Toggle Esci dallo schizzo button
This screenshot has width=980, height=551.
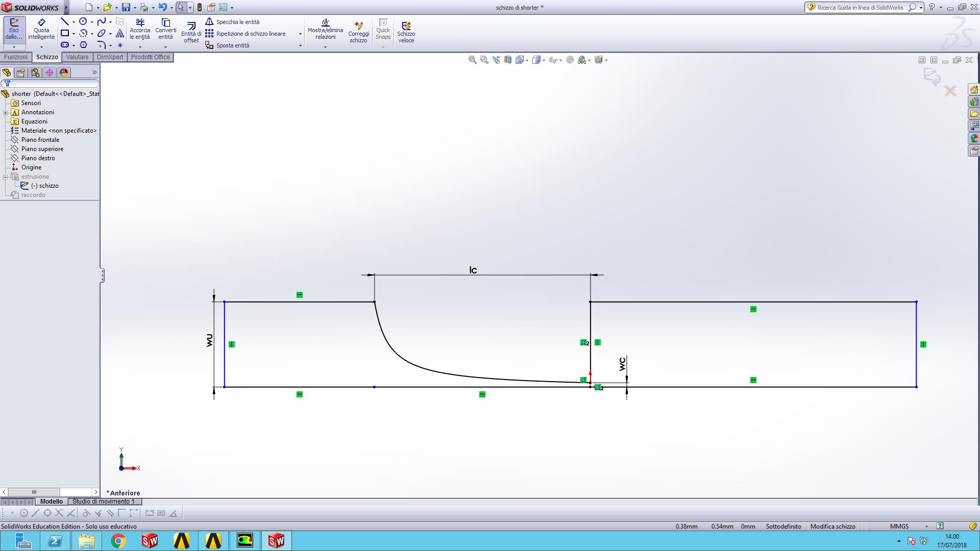(x=14, y=30)
